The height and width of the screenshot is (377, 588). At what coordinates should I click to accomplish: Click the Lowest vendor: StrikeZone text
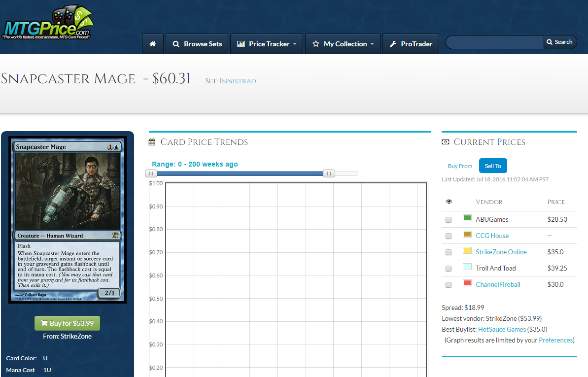491,318
